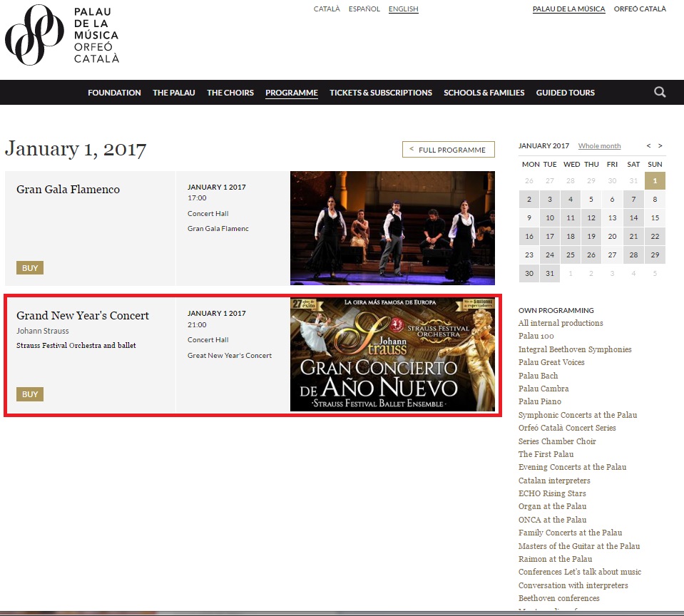Viewport: 684px width, 616px height.
Task: Open Integral Beethoven Symphonies link
Action: pos(575,349)
